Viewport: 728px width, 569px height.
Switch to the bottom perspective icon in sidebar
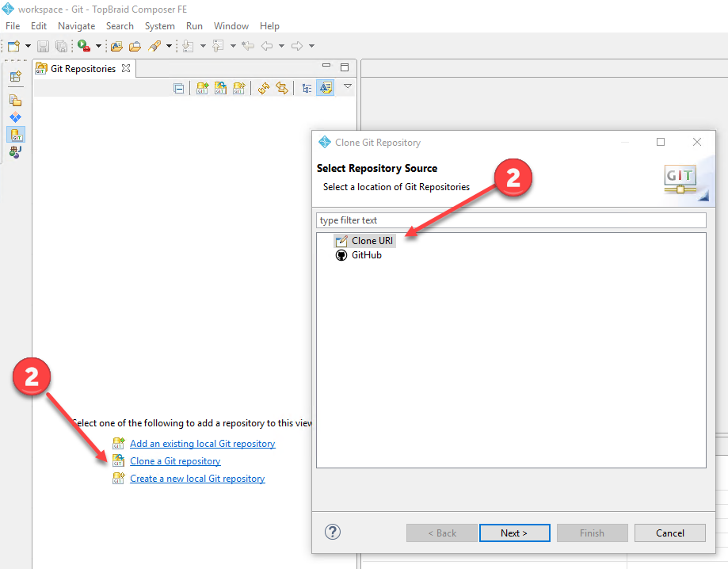coord(15,152)
